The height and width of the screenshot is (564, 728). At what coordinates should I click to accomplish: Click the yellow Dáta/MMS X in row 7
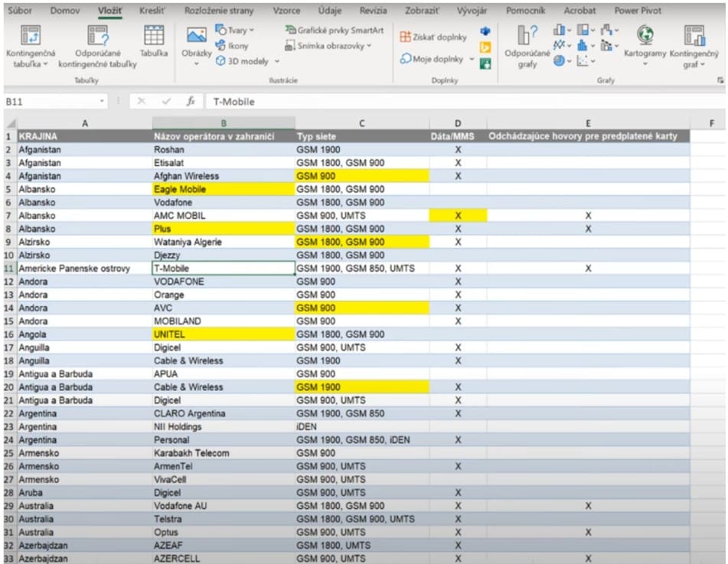click(458, 216)
